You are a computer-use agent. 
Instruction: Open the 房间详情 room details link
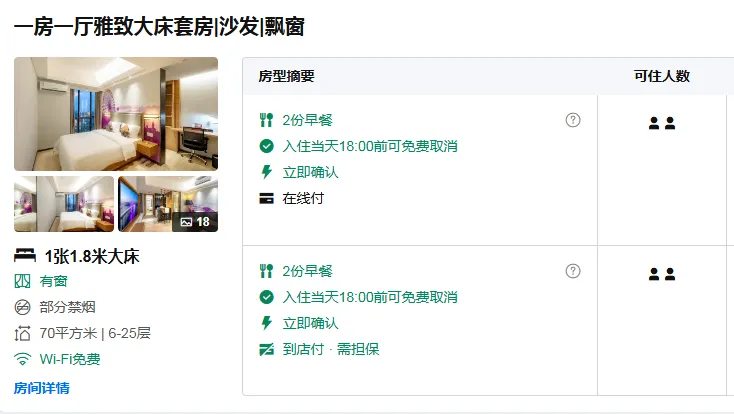42,388
